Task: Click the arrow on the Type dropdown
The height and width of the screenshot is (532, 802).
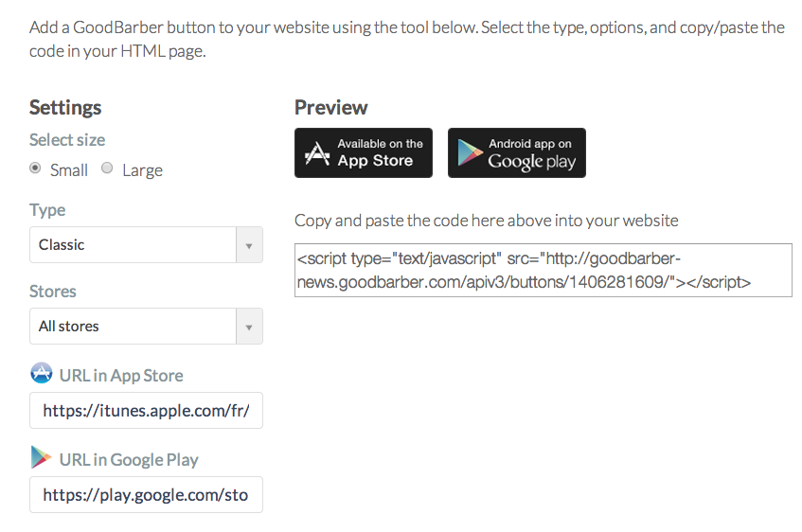Action: pos(249,245)
